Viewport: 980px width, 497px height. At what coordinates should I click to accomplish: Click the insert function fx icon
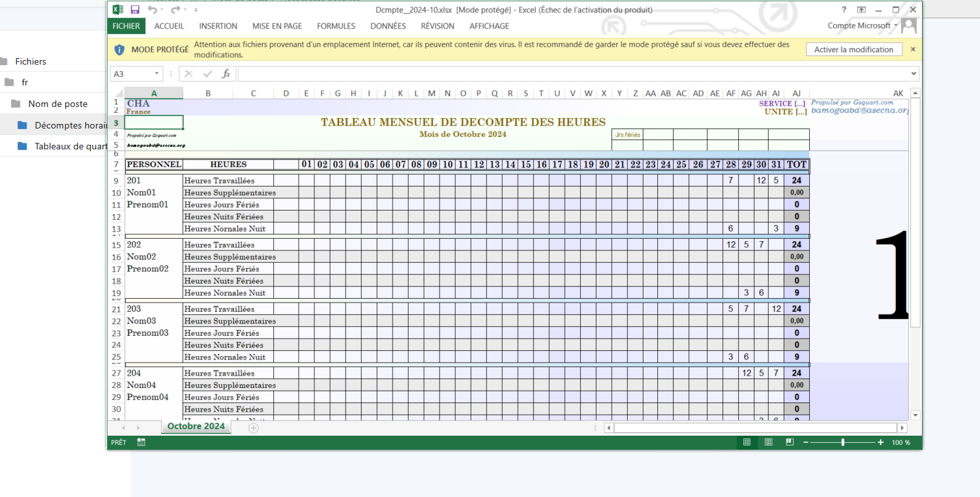click(226, 74)
